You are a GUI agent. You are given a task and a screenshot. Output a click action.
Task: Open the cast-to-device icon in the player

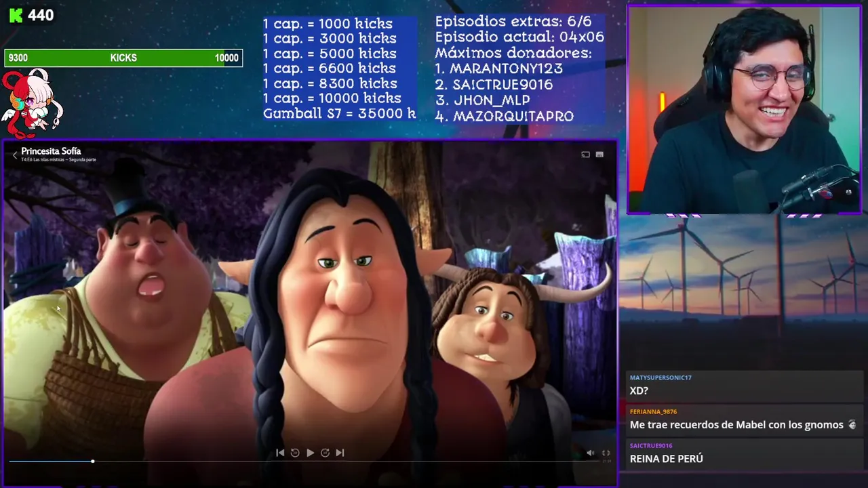pyautogui.click(x=585, y=155)
